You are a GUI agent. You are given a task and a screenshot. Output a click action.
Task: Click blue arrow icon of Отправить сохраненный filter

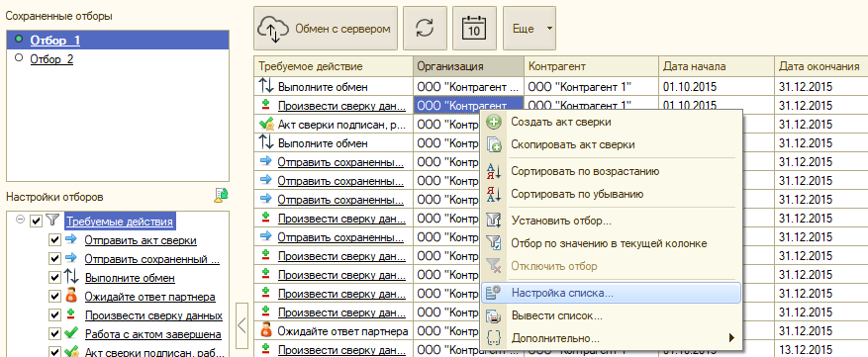click(72, 258)
